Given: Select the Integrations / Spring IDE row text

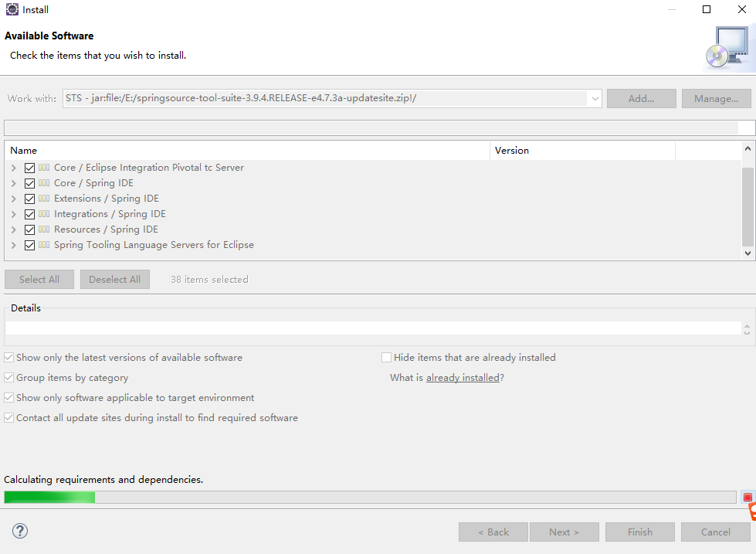Looking at the screenshot, I should pos(110,214).
